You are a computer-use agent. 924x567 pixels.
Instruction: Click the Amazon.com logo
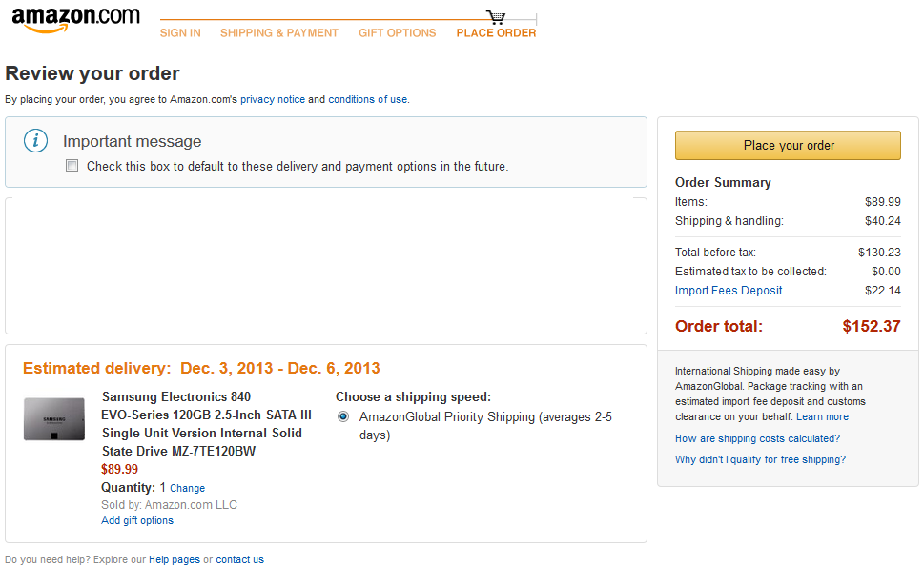[x=75, y=19]
